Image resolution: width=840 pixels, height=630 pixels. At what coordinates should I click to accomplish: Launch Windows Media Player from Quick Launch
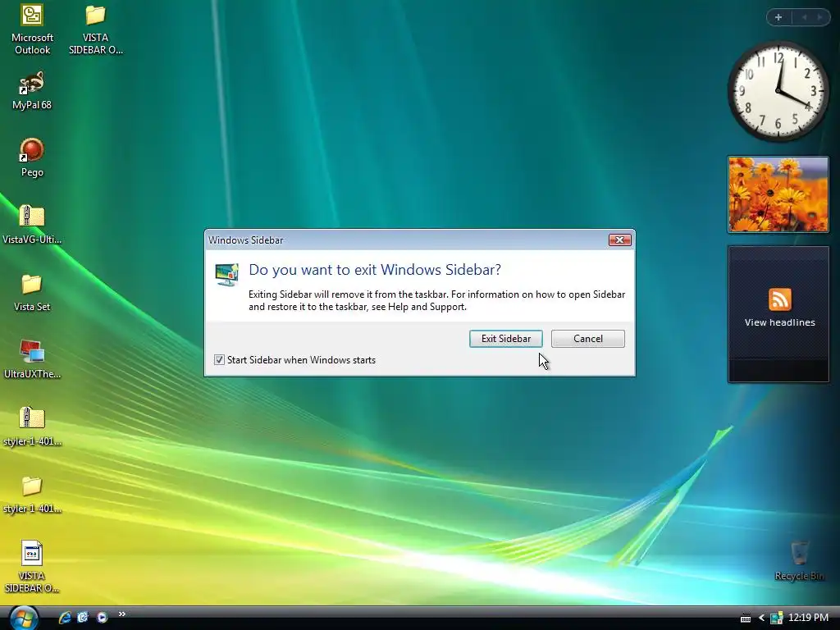tap(102, 618)
